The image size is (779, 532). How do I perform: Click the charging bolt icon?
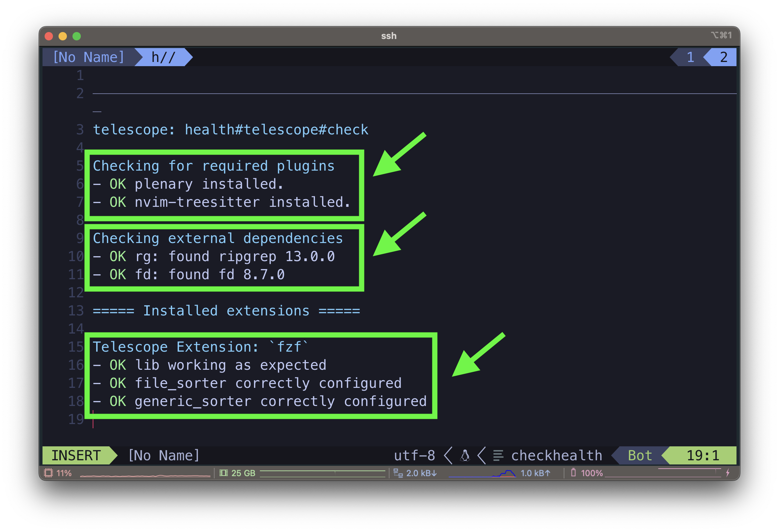coord(728,473)
